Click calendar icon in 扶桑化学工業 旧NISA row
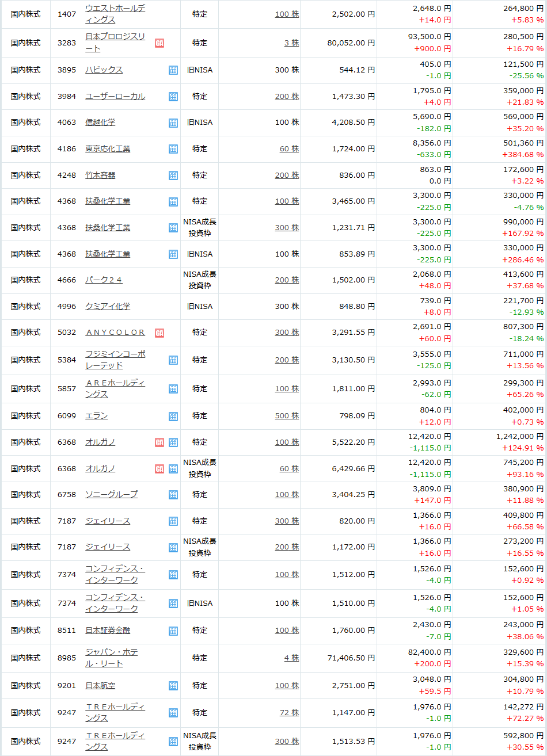The height and width of the screenshot is (756, 547). [173, 254]
